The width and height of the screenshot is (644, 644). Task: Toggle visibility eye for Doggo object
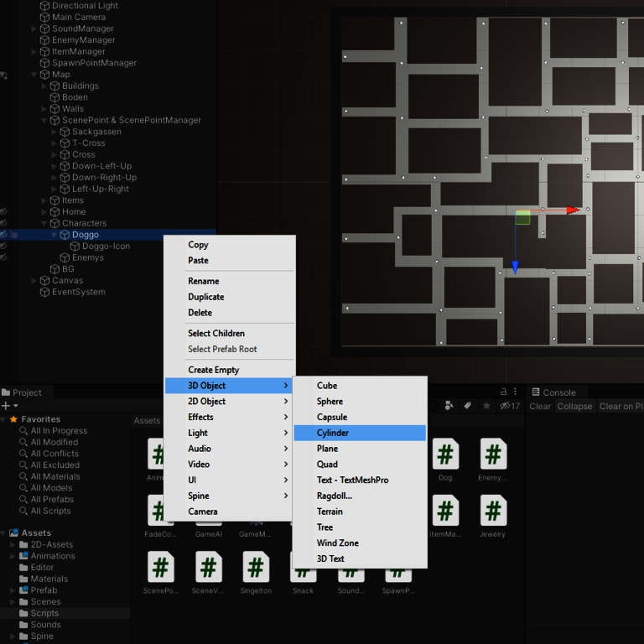(4, 235)
